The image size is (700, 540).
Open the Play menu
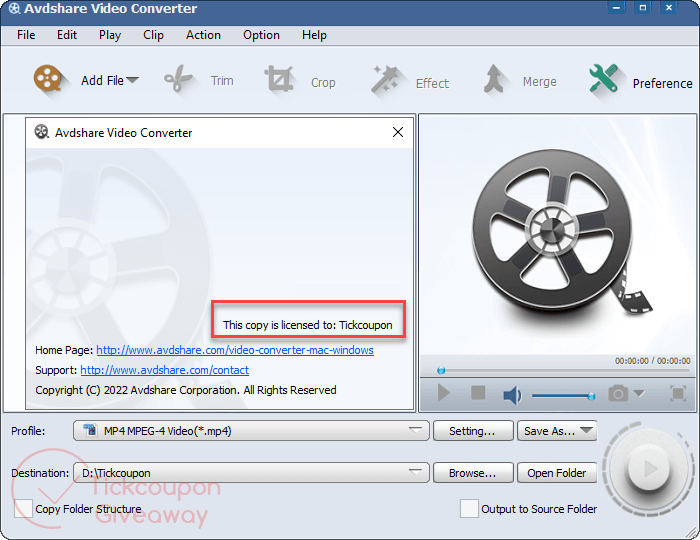[110, 35]
